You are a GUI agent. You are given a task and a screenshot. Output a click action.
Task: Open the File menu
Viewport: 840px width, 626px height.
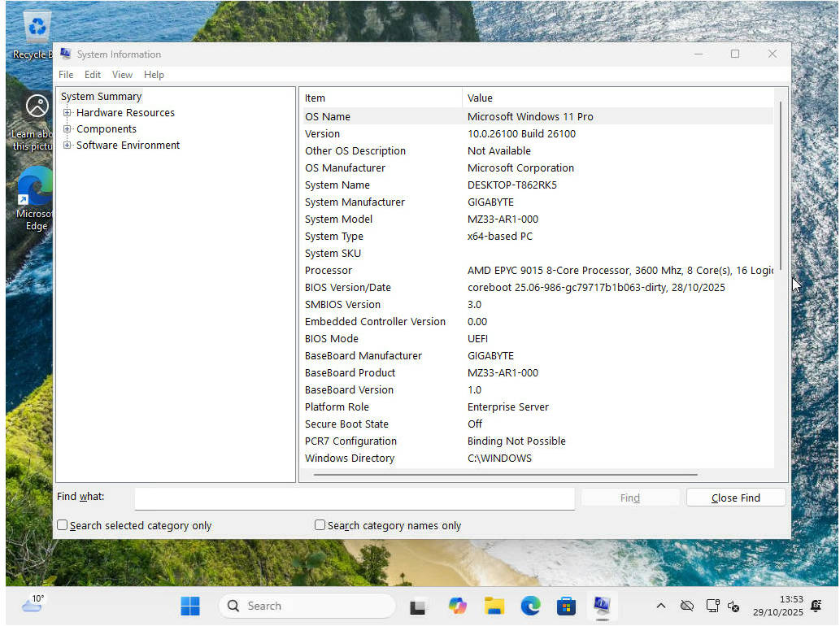pos(66,74)
